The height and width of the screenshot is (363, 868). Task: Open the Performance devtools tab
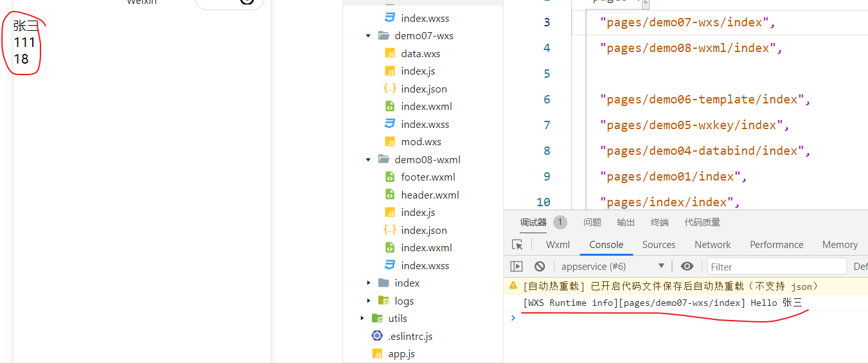[x=776, y=245]
